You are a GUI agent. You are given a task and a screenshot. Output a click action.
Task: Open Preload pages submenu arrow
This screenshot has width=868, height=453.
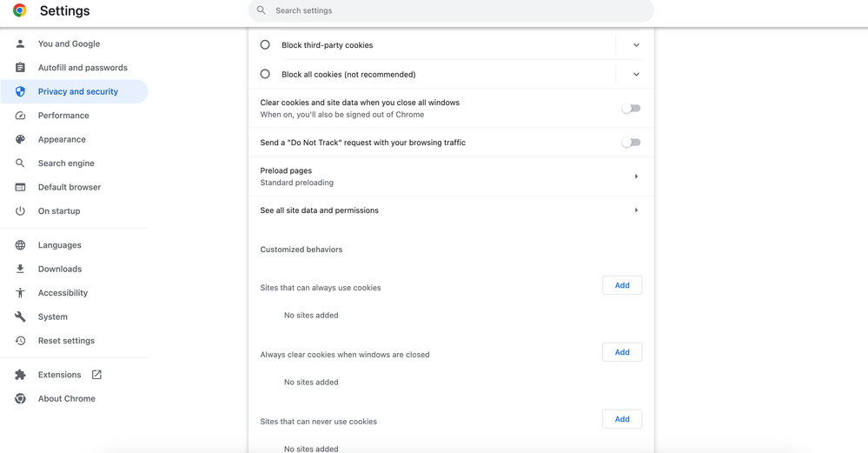tap(636, 177)
